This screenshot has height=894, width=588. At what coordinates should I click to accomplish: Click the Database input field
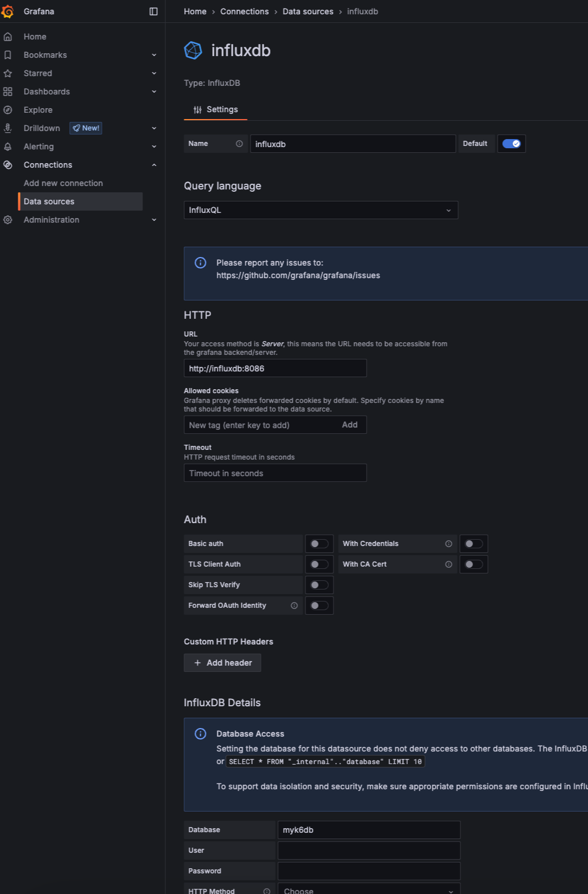[x=369, y=830]
